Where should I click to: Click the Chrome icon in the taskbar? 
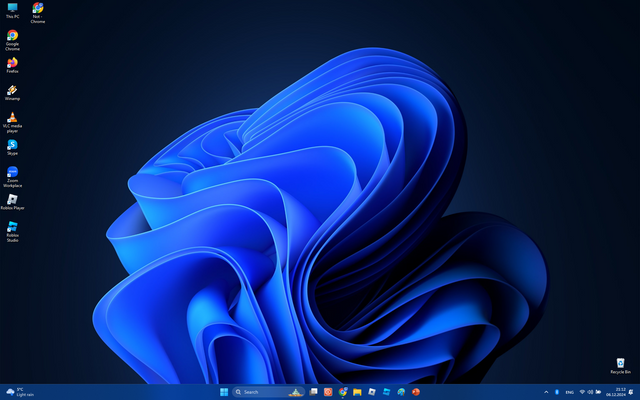(342, 392)
